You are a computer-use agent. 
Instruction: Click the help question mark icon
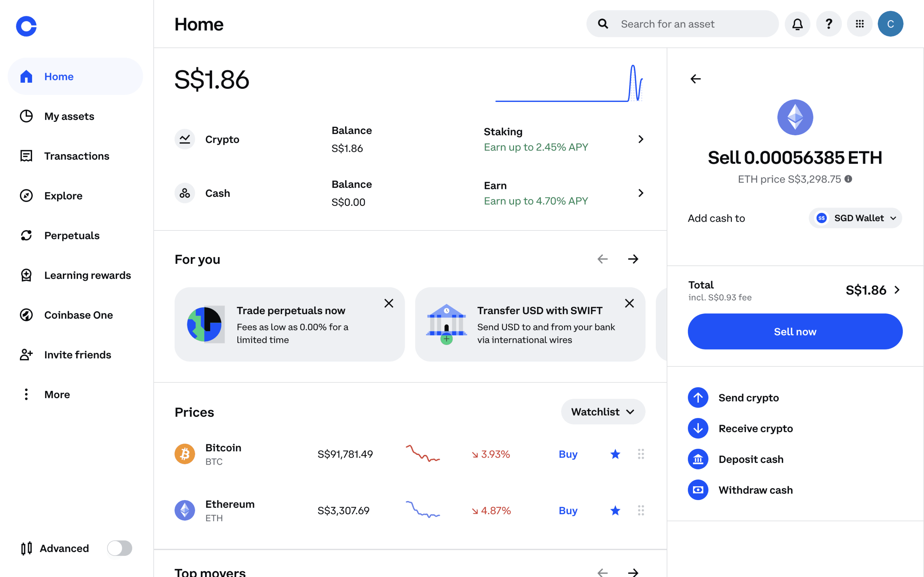click(x=829, y=24)
